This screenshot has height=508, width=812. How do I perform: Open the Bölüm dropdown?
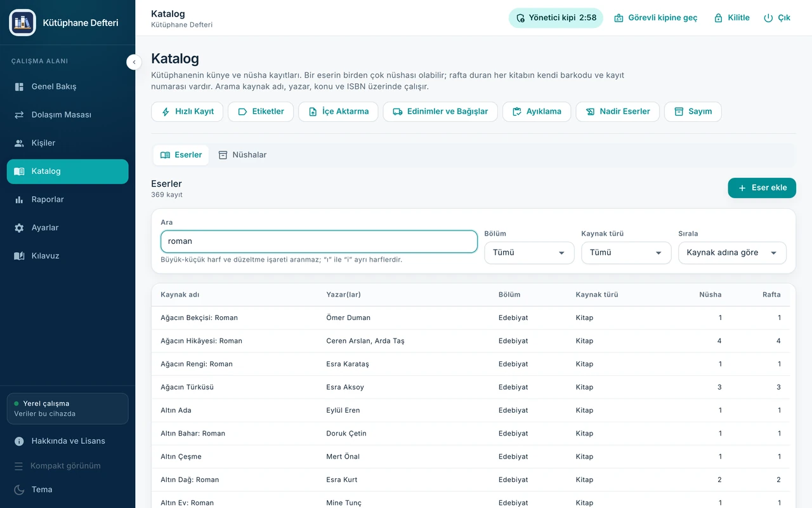click(529, 253)
